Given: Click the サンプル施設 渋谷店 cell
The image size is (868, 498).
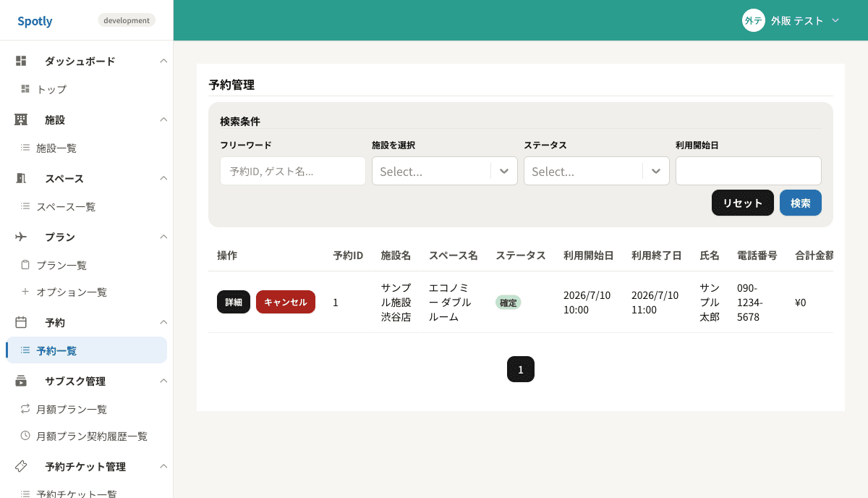Looking at the screenshot, I should click(396, 302).
